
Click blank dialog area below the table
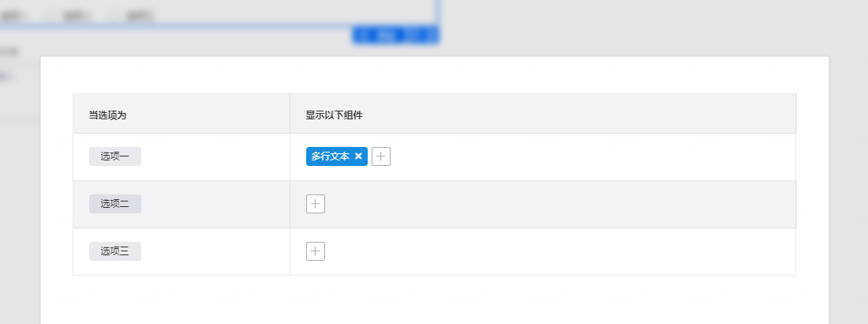click(435, 300)
